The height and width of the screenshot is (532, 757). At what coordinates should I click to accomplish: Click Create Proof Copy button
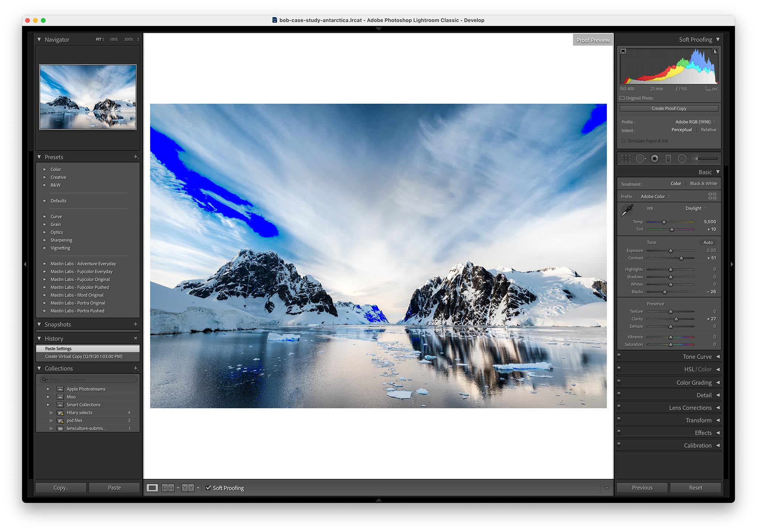tap(669, 108)
